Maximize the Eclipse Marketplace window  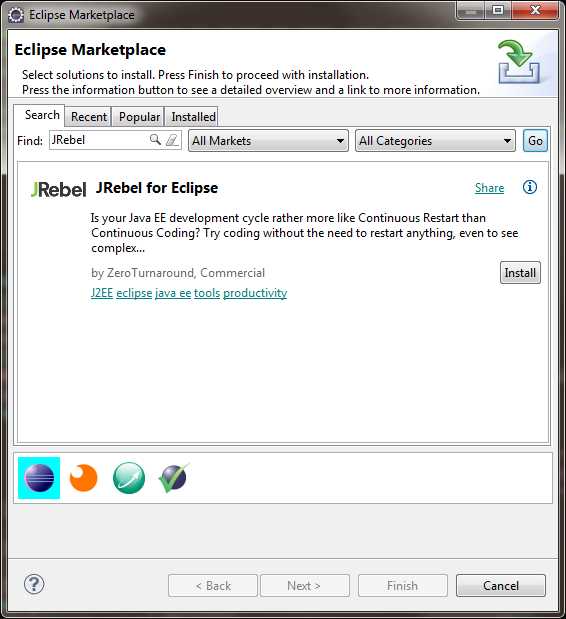[498, 10]
